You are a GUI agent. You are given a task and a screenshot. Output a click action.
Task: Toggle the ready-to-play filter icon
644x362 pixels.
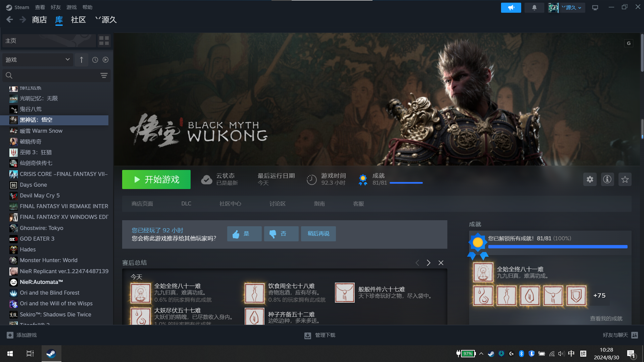[105, 60]
